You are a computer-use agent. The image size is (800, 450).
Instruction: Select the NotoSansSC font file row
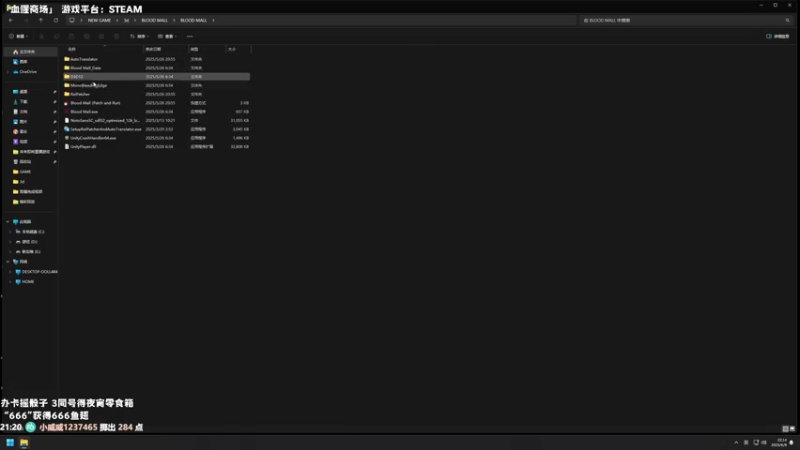tap(157, 120)
